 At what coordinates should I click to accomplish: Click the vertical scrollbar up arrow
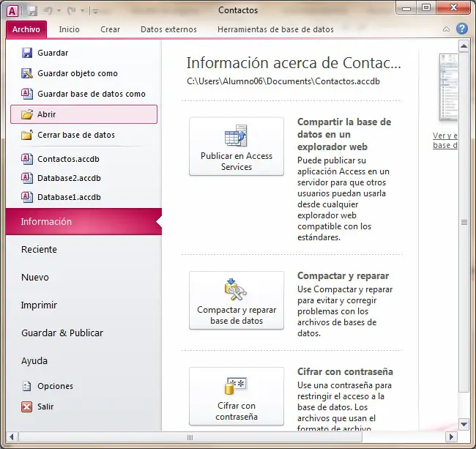pos(464,46)
